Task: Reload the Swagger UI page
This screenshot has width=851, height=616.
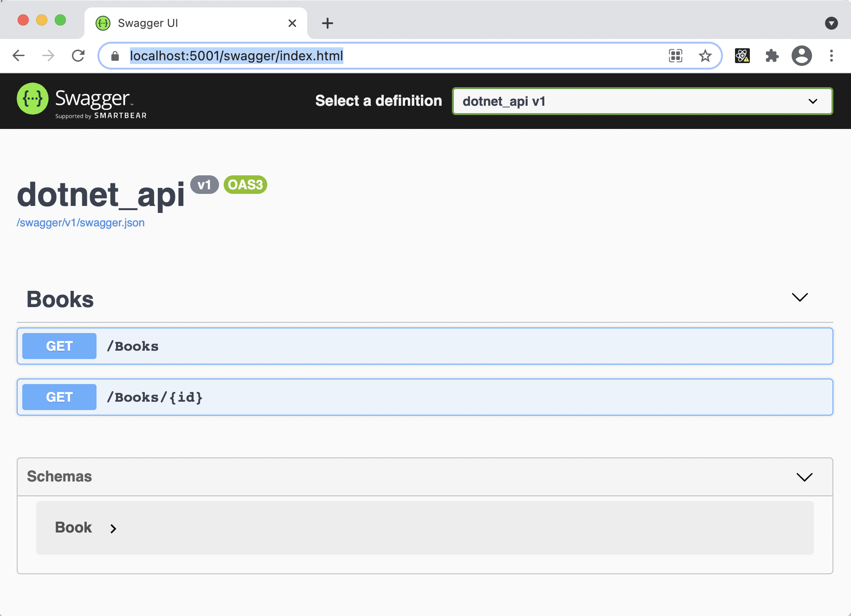Action: (x=78, y=56)
